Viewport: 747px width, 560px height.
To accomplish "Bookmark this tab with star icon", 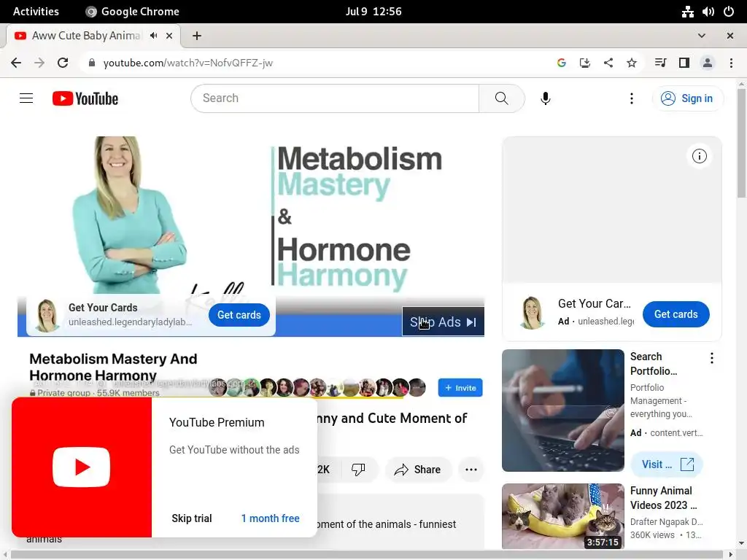I will point(632,63).
